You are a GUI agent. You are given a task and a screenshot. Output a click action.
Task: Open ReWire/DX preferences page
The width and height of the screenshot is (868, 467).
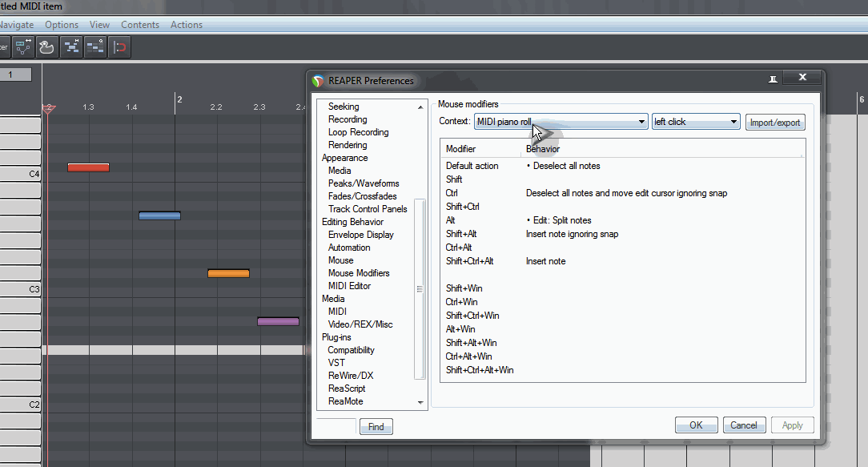click(351, 375)
